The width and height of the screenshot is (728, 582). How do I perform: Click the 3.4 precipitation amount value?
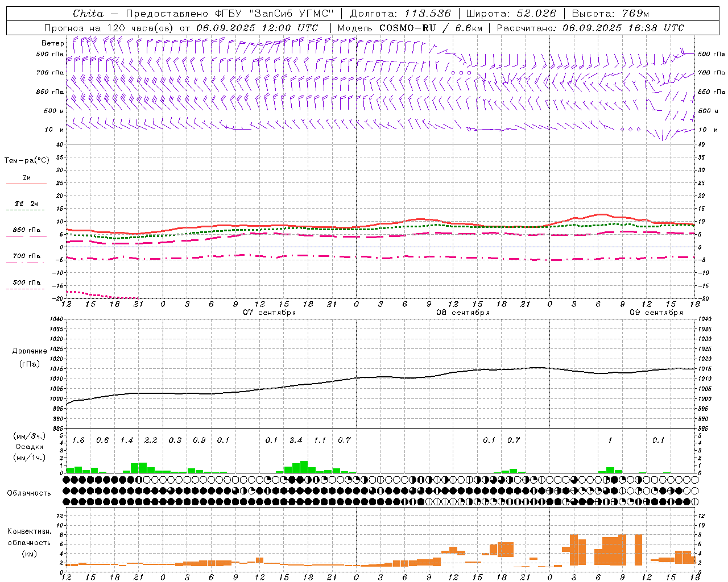296,440
